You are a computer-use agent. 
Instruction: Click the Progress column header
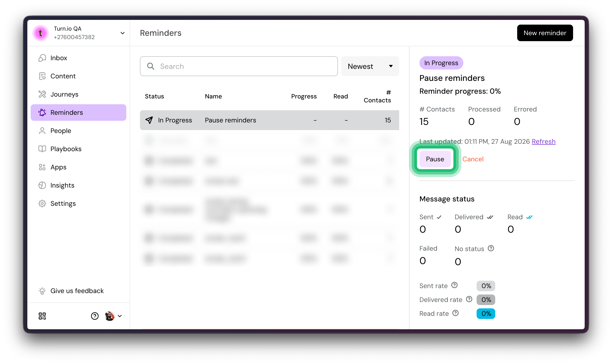click(304, 97)
